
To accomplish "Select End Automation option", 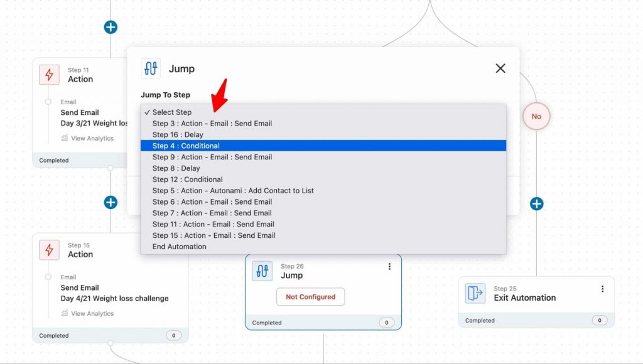I will (x=323, y=247).
